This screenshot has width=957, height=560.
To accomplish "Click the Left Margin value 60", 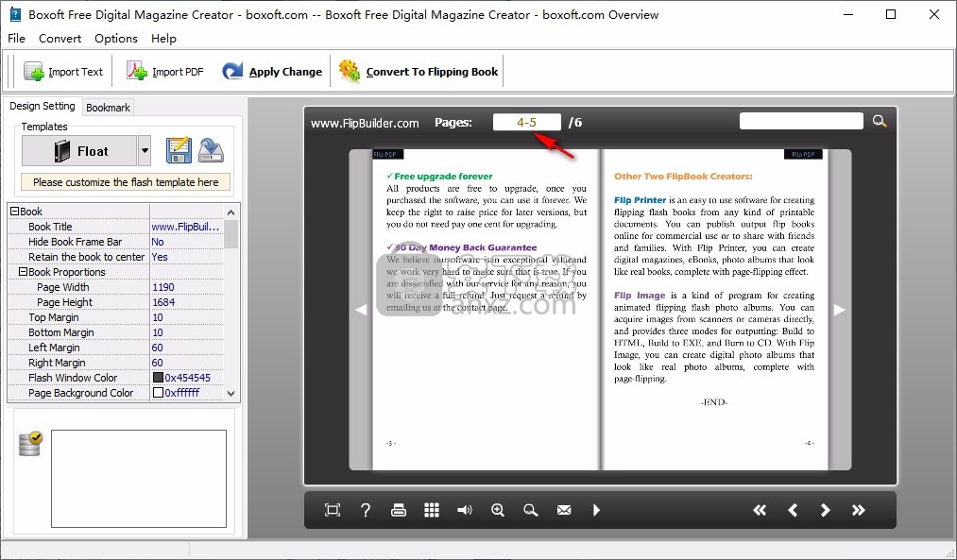I will coord(158,348).
